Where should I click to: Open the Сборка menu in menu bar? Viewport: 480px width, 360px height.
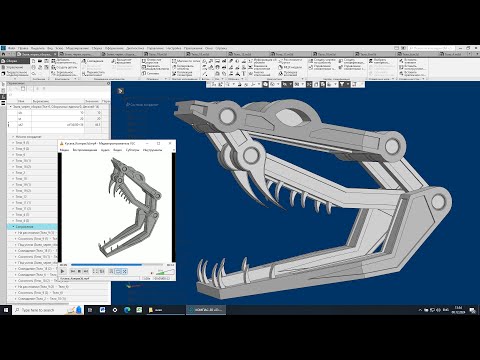click(x=97, y=48)
